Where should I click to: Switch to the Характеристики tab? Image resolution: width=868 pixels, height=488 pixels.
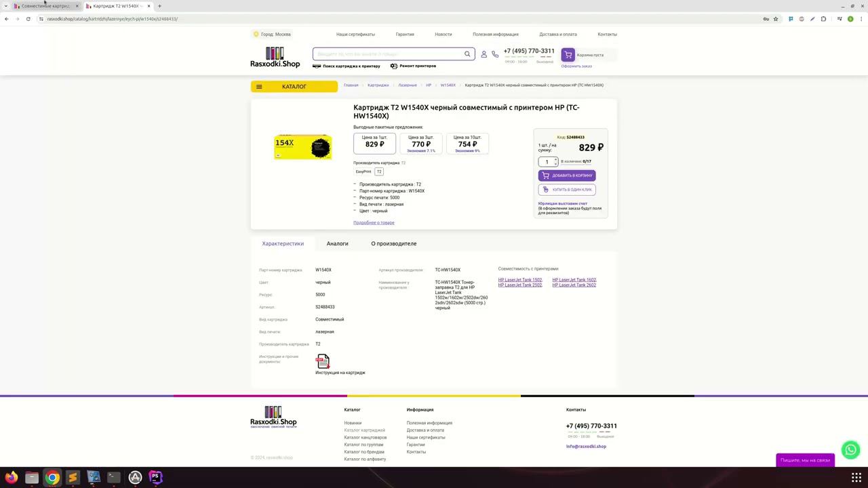tap(283, 243)
